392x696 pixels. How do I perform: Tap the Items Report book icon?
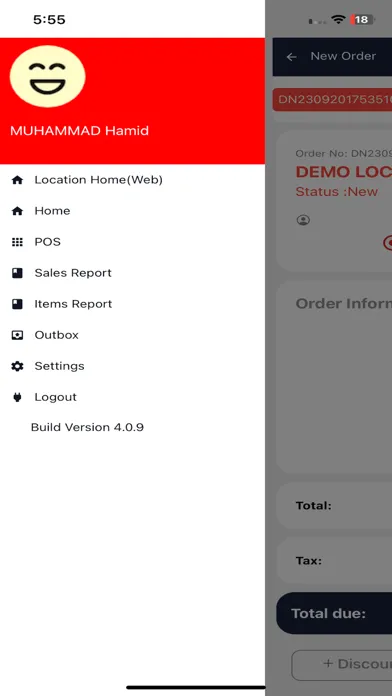17,304
